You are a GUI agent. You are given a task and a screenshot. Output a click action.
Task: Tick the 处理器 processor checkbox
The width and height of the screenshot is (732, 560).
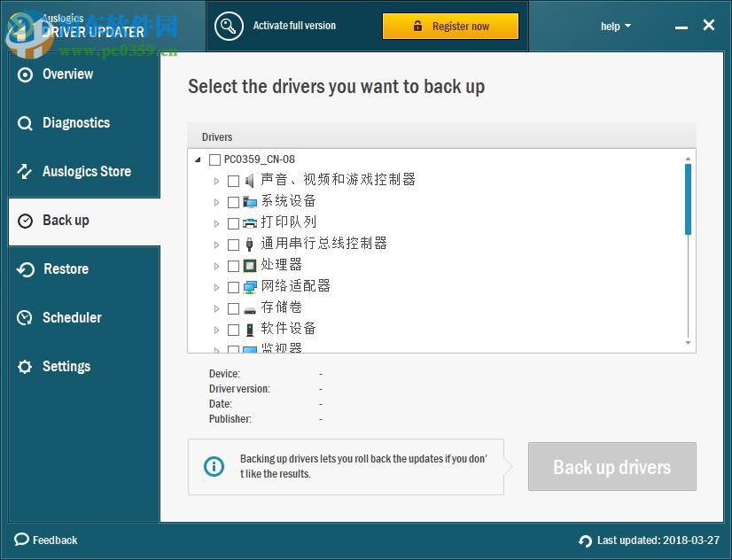(234, 265)
